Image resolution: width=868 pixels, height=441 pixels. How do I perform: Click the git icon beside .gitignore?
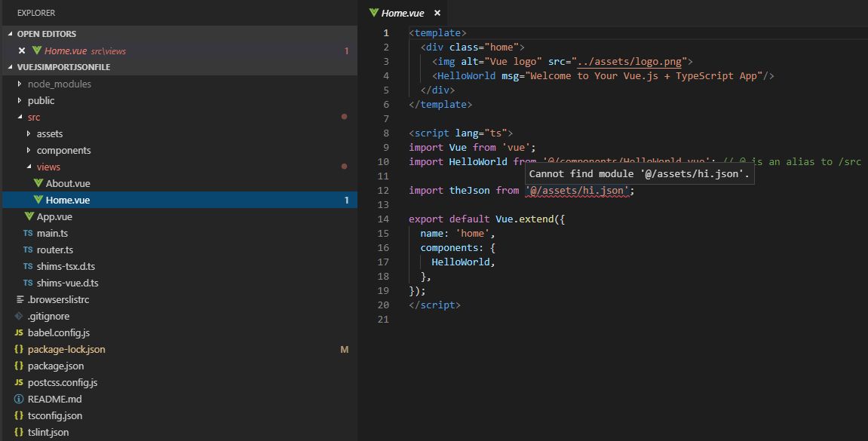pos(19,316)
